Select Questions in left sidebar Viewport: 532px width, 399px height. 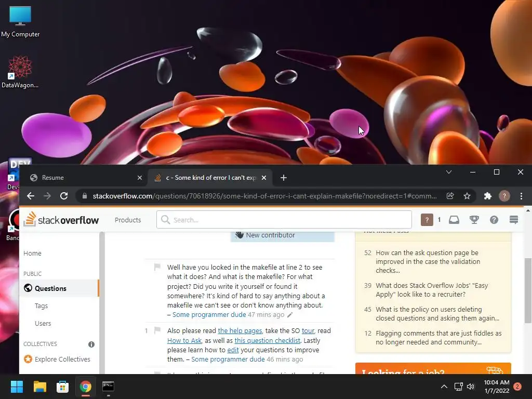tap(59, 288)
